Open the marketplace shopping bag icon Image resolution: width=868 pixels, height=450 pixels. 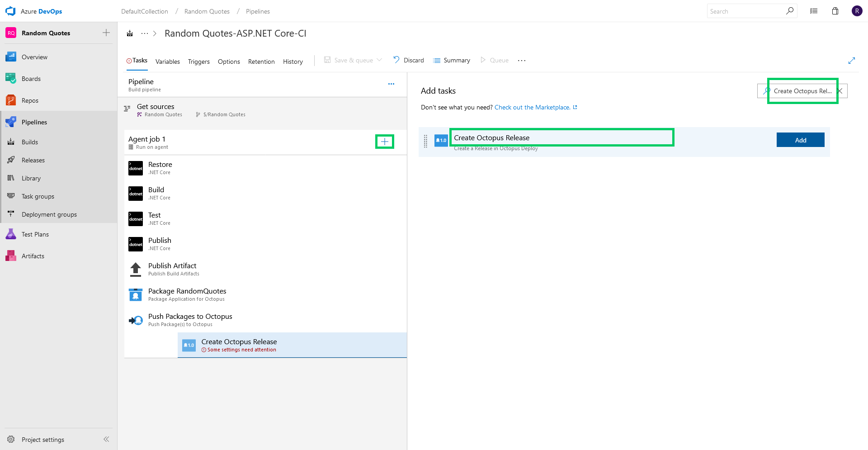[835, 11]
